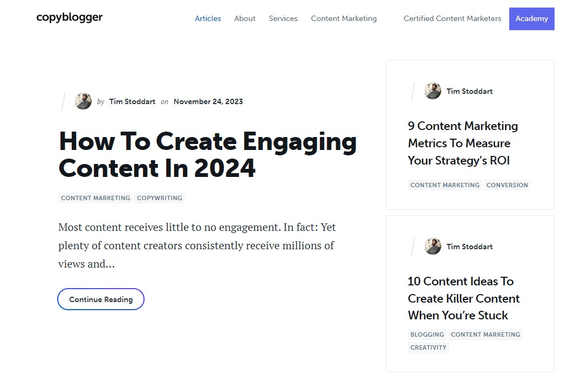This screenshot has width=588, height=376.
Task: Click the Tim Stoddart author link on main article
Action: (x=132, y=101)
